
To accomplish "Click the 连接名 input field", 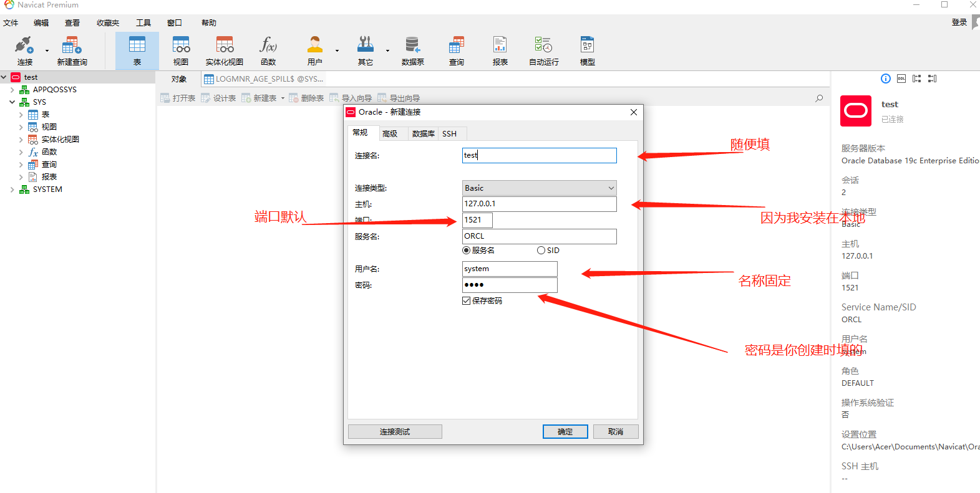I will pos(540,156).
